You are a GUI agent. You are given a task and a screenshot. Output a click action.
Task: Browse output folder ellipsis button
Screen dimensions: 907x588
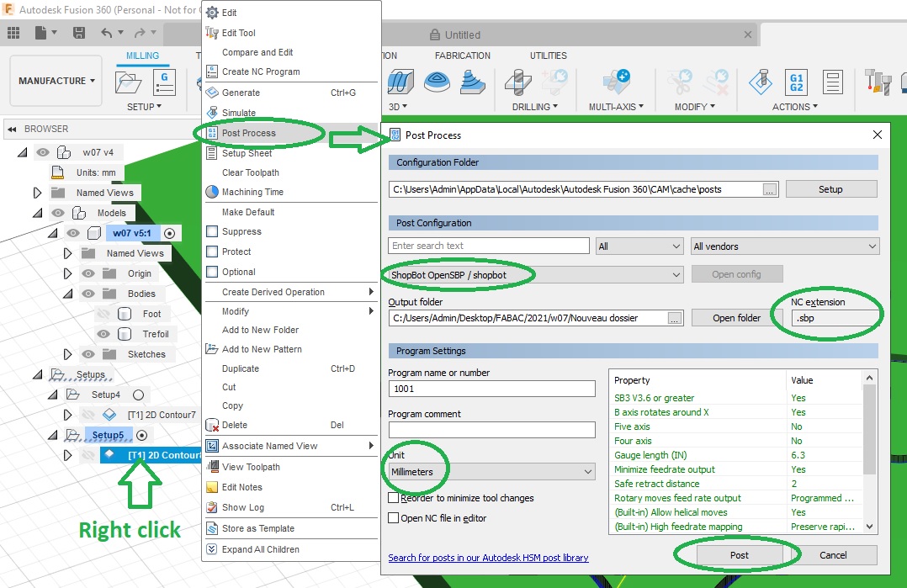pyautogui.click(x=675, y=319)
